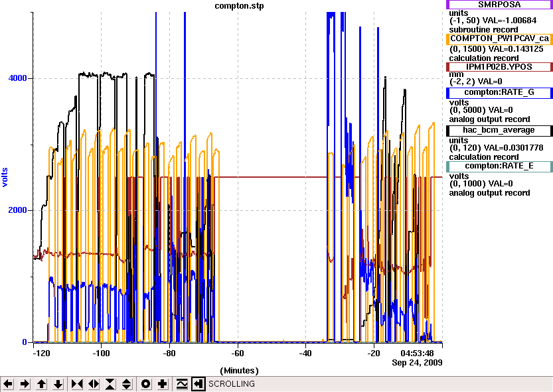Select the SMRPOSA channel label
The image size is (553, 392).
499,5
